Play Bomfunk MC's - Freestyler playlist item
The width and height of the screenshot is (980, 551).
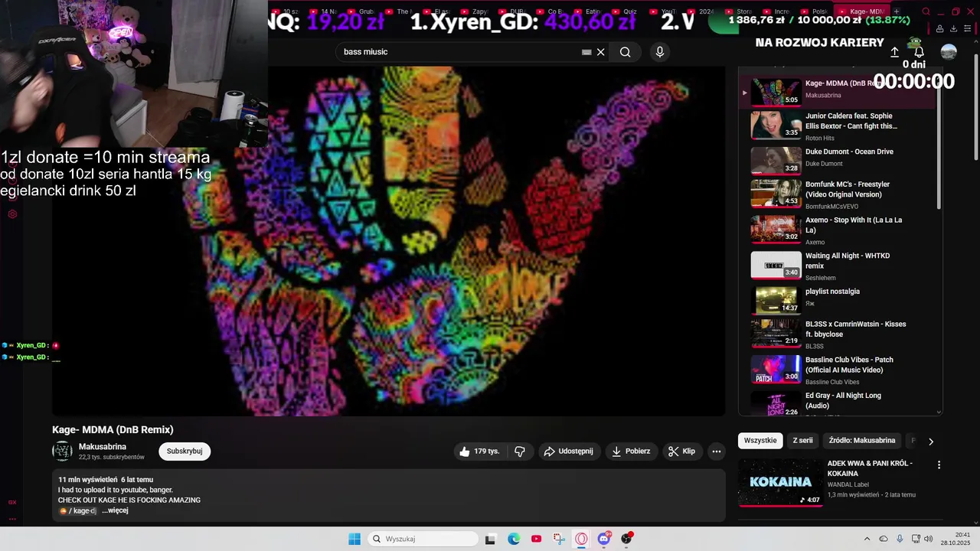838,194
